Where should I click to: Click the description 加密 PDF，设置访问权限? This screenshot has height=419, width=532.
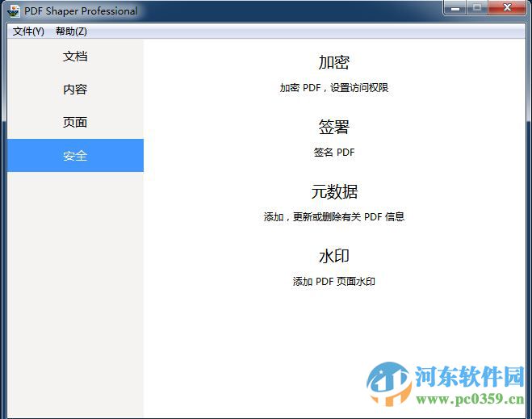coord(334,88)
